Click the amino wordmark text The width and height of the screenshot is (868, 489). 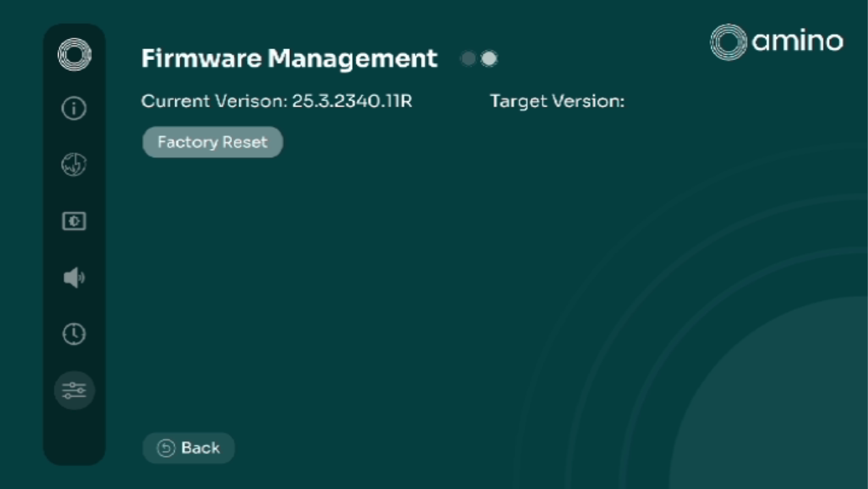click(x=797, y=42)
